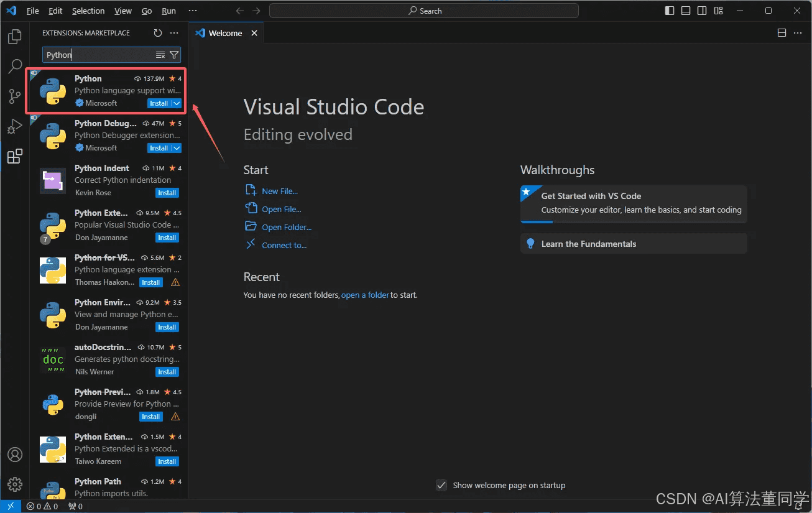
Task: Open the warning icon on Python for VS Code
Action: 175,282
